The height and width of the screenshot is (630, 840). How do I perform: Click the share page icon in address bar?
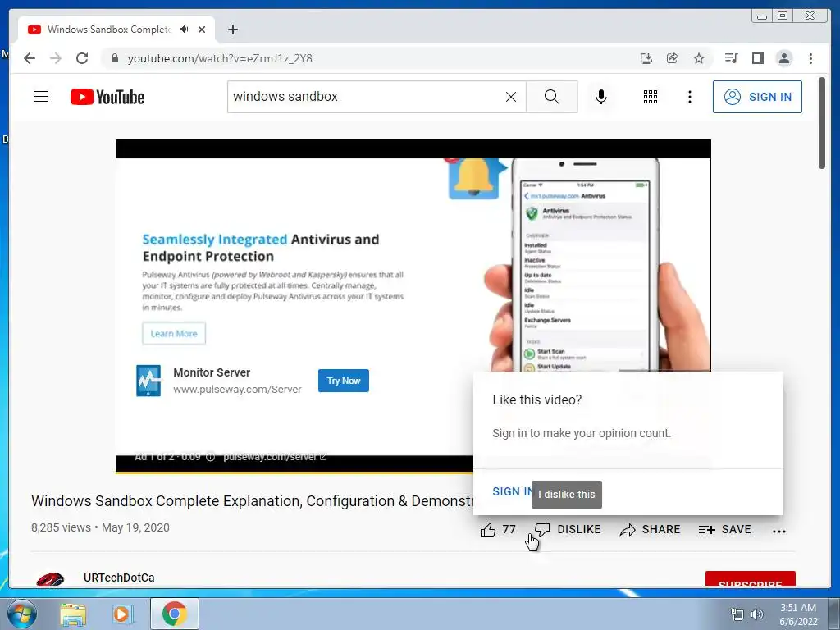(673, 58)
